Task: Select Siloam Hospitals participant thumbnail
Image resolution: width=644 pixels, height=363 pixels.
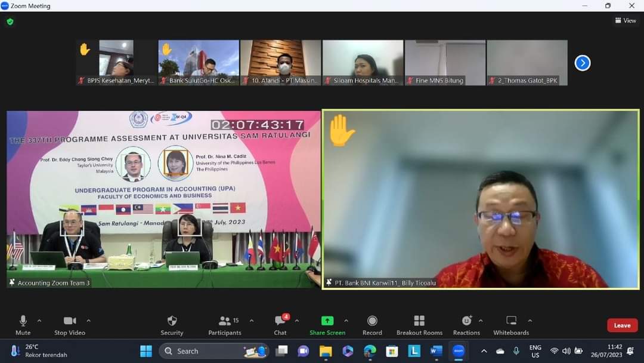Action: [x=363, y=63]
